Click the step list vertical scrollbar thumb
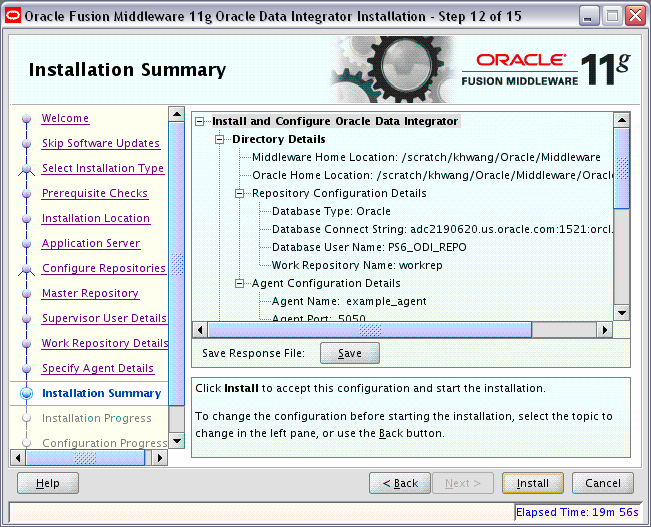 (177, 264)
